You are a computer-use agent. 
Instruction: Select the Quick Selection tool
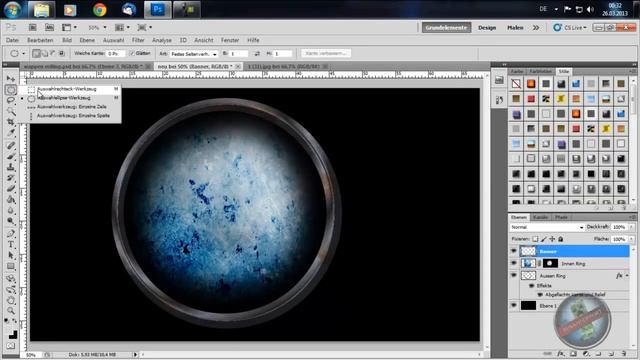(x=11, y=111)
